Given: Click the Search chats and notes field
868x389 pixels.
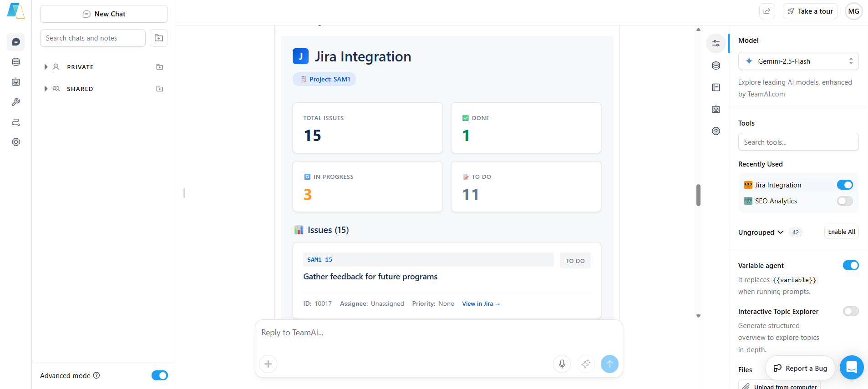Looking at the screenshot, I should (x=93, y=38).
